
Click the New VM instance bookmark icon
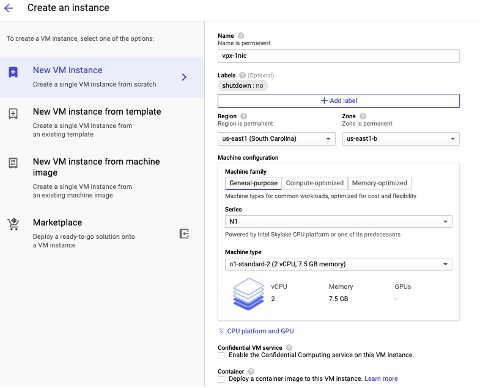13,72
